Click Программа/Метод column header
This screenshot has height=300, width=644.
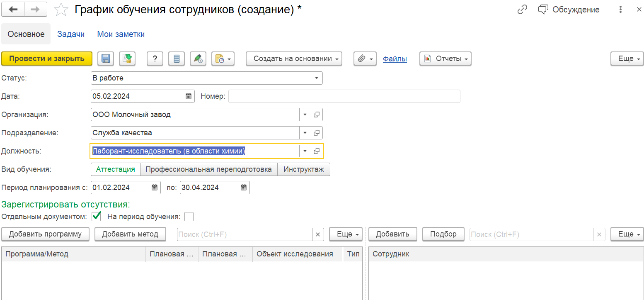click(73, 254)
